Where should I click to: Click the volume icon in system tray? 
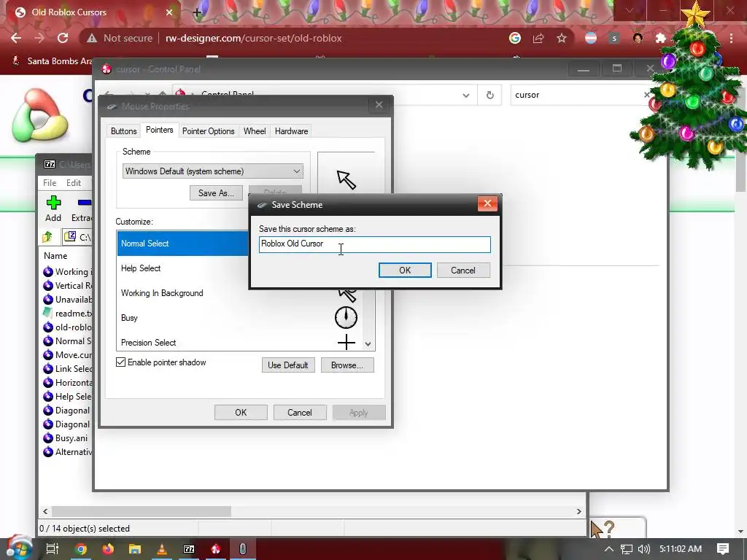[x=644, y=549]
